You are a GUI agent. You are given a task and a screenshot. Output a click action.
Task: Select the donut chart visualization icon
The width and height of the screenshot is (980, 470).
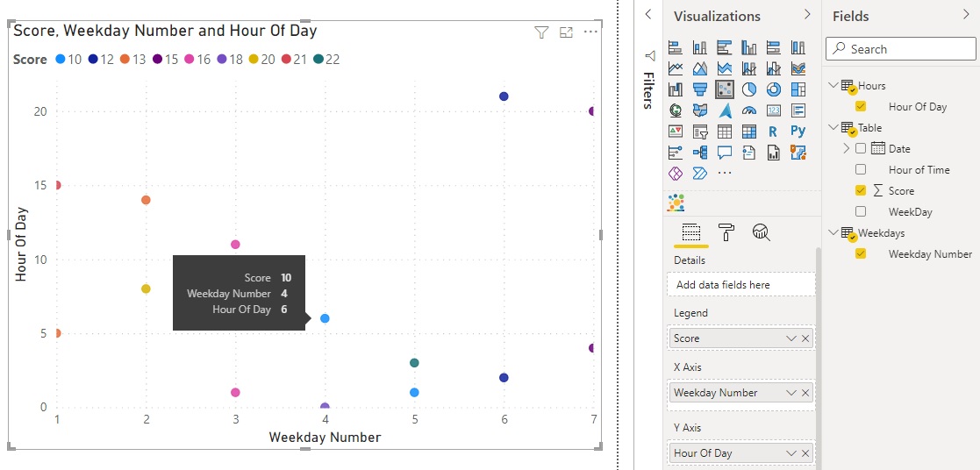pyautogui.click(x=773, y=89)
